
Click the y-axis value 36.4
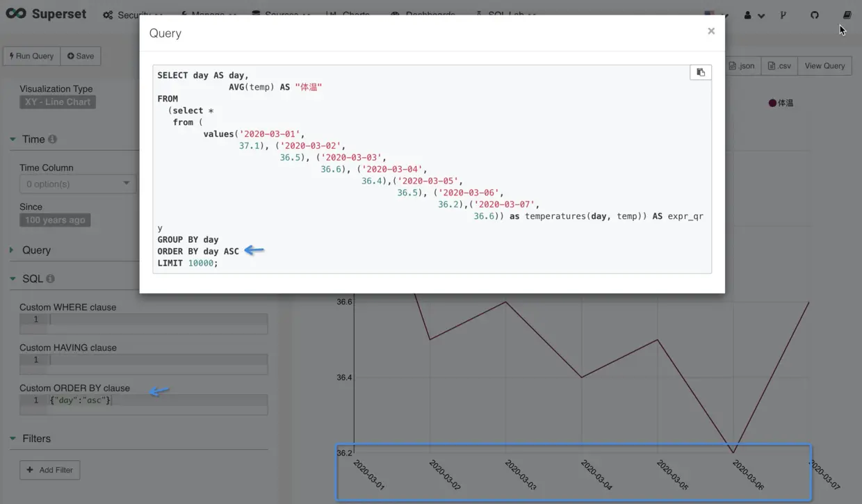click(344, 377)
